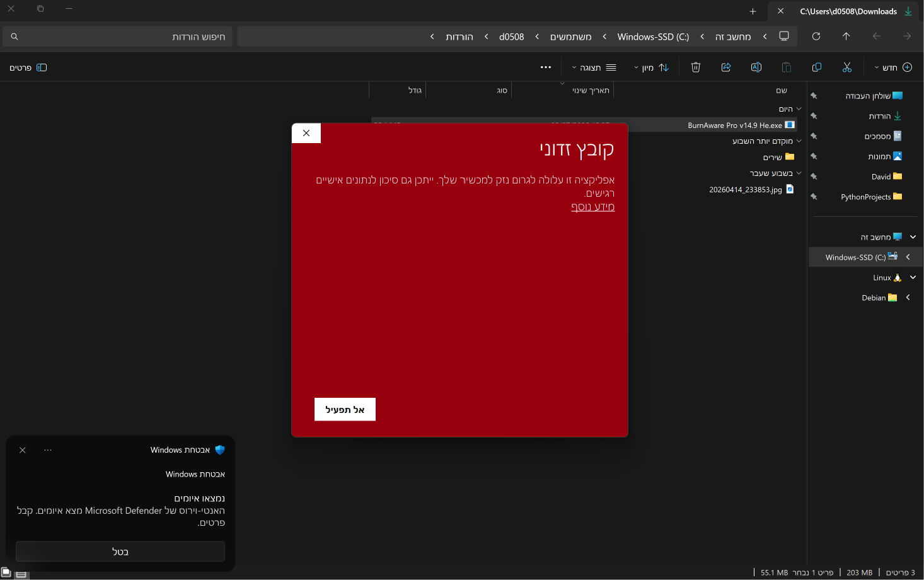Collapse the Today group
The height and width of the screenshot is (580, 924).
[x=799, y=109]
